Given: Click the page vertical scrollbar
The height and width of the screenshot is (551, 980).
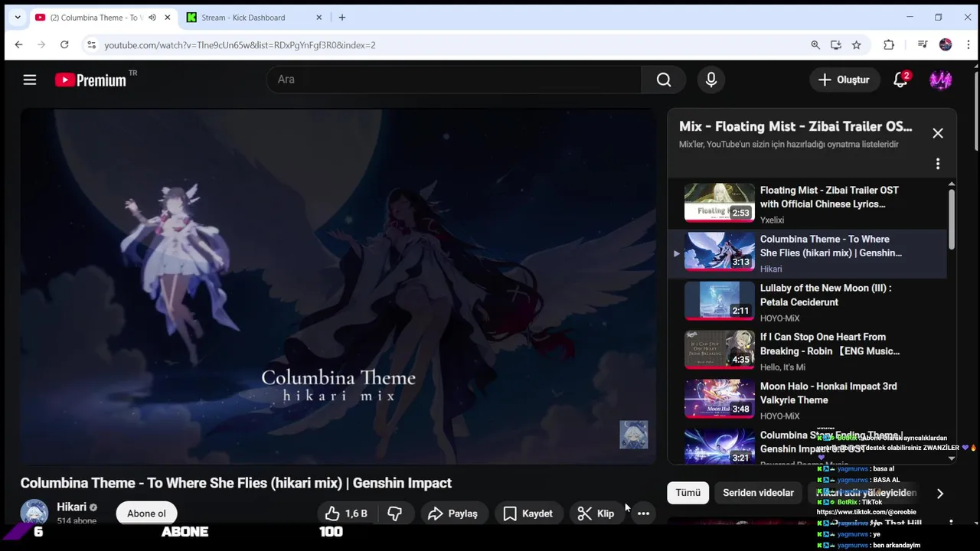Looking at the screenshot, I should tap(976, 111).
